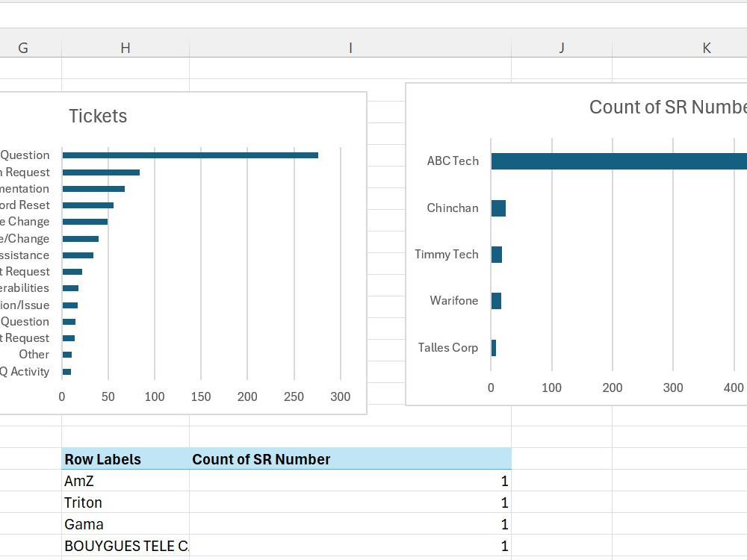Click column header J
The image size is (747, 560).
pos(562,47)
